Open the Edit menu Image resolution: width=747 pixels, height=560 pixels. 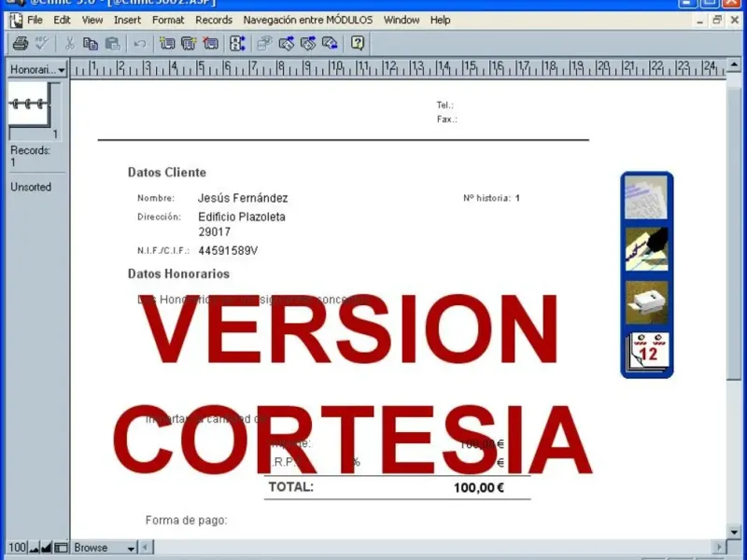62,20
